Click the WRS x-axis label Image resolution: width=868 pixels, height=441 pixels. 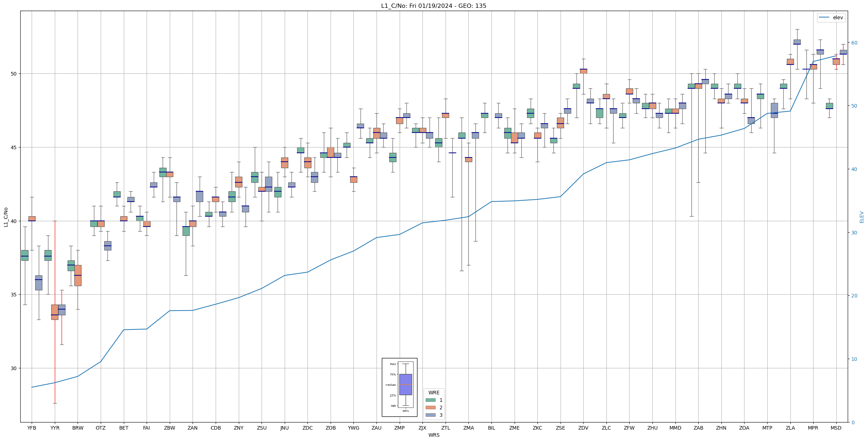tap(434, 435)
